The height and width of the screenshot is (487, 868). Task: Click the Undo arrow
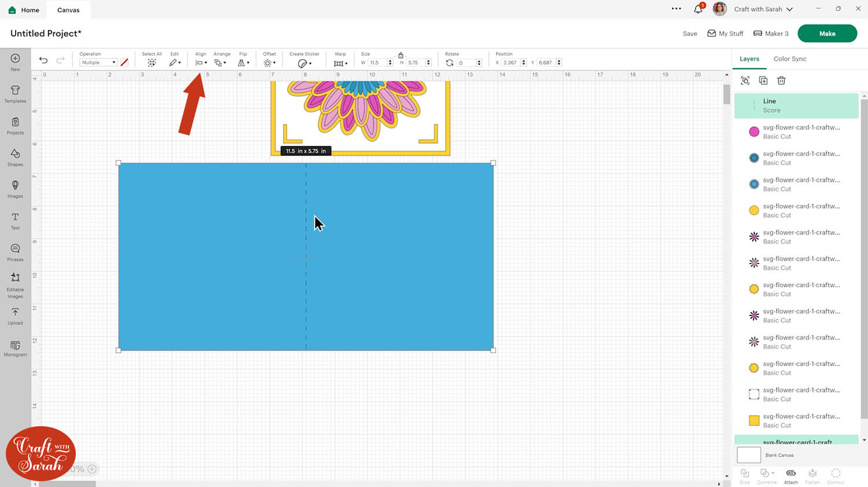(x=43, y=60)
